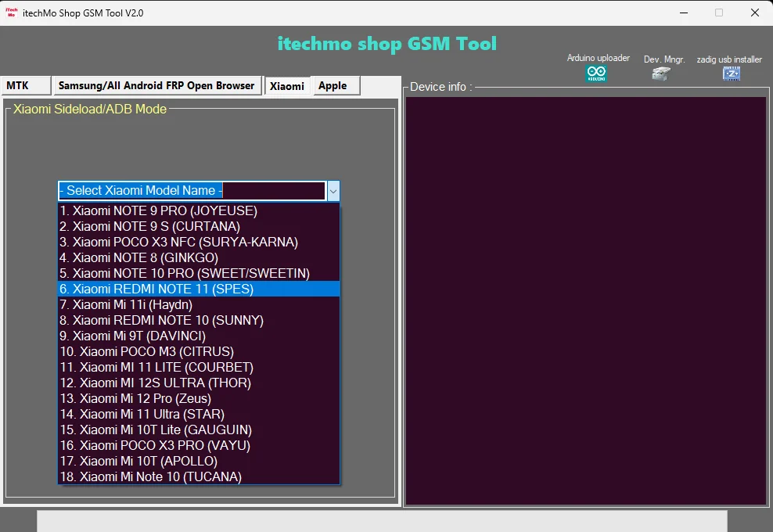The height and width of the screenshot is (532, 773).
Task: Select the Xiaomi tab
Action: [x=287, y=86]
